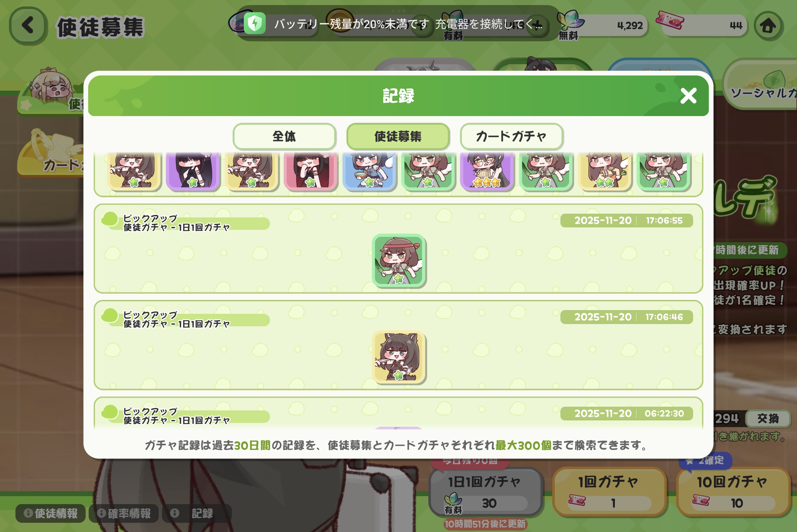Select the 使徒募集 tab
797x532 pixels.
398,136
